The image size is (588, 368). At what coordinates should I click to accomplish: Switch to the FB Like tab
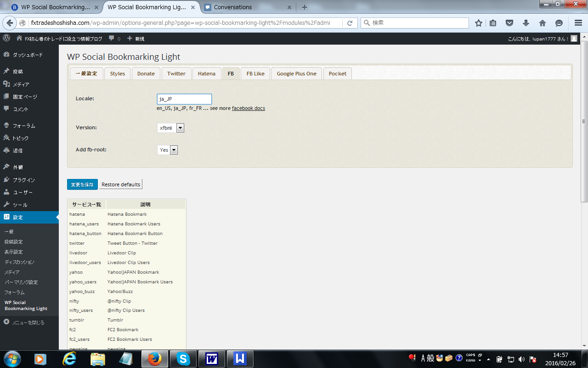click(x=255, y=74)
